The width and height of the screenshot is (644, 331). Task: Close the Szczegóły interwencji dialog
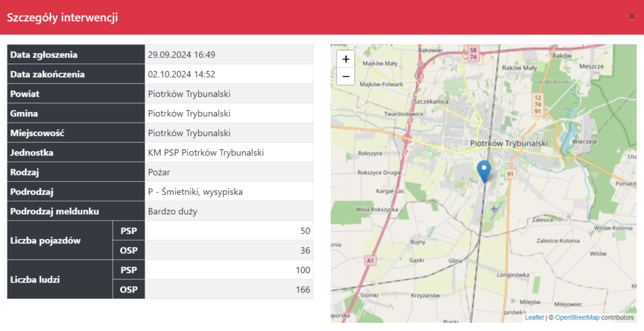click(x=632, y=18)
